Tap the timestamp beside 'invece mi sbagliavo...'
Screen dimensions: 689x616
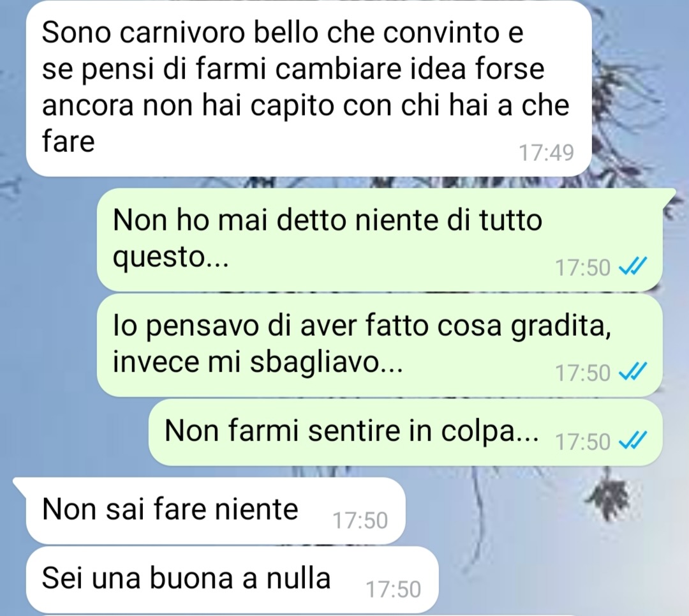click(582, 373)
